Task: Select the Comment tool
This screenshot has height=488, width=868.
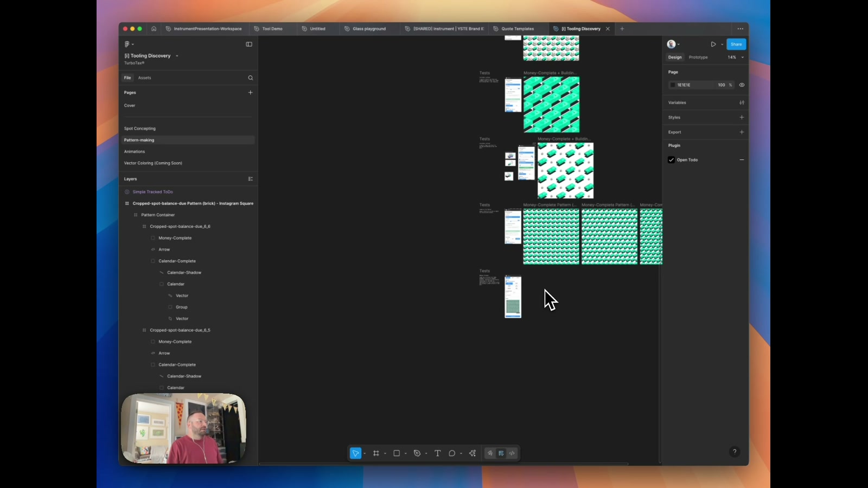Action: [x=452, y=453]
